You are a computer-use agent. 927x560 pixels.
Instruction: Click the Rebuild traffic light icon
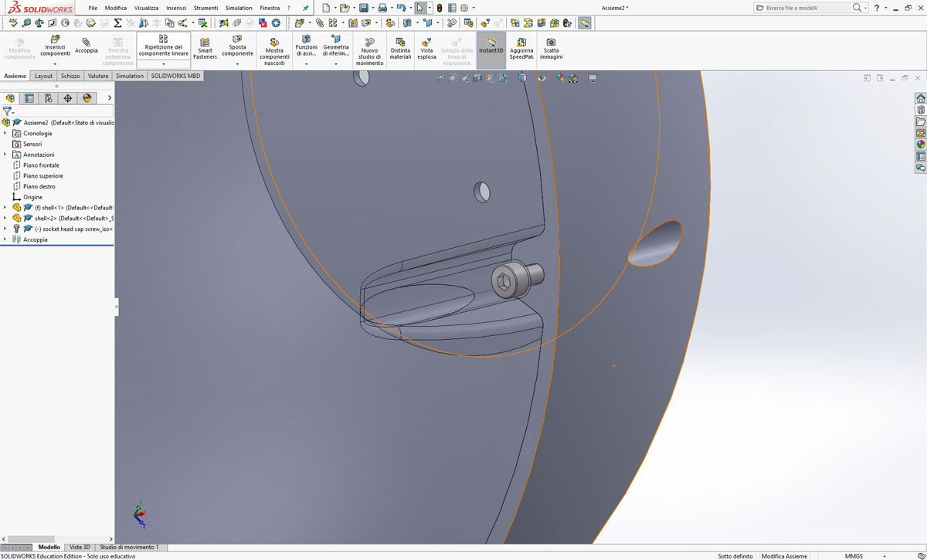tap(439, 8)
